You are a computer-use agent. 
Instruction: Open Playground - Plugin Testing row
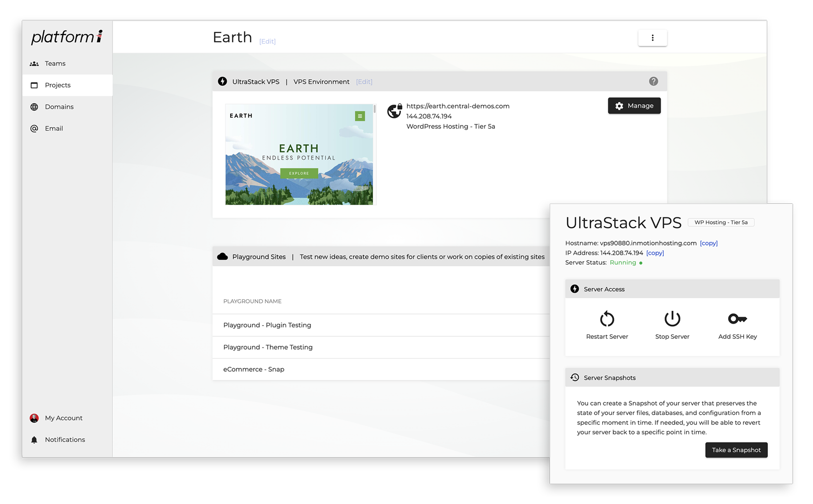267,325
